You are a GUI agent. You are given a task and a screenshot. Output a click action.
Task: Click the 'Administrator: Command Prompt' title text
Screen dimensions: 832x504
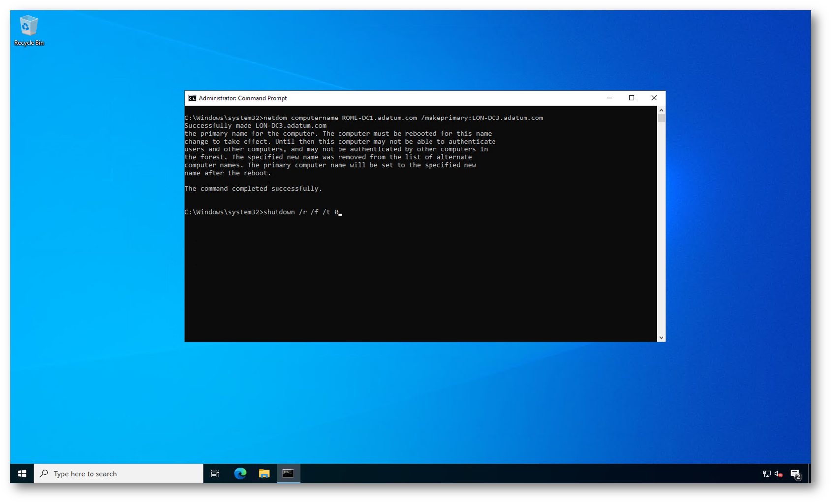(x=243, y=98)
